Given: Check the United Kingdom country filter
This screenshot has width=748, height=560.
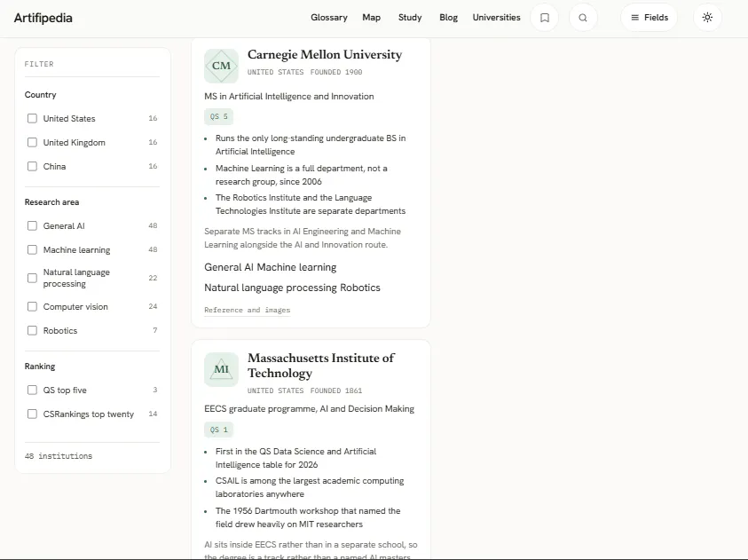Looking at the screenshot, I should point(32,142).
